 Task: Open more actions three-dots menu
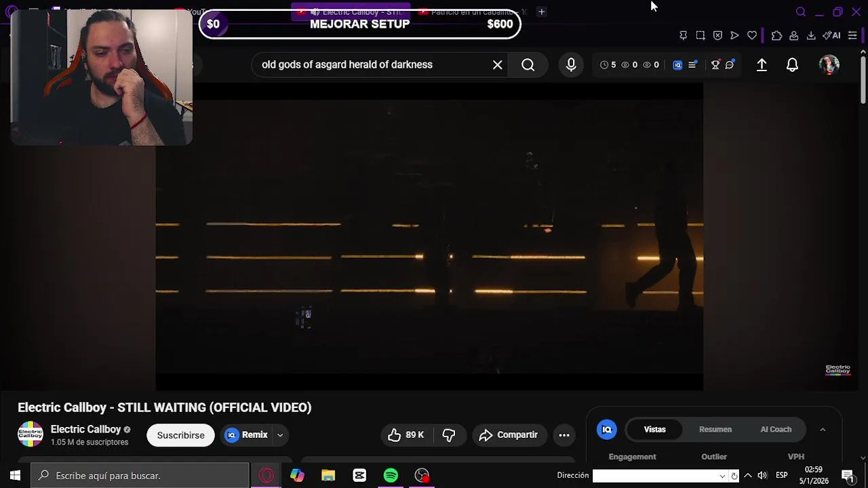(564, 435)
